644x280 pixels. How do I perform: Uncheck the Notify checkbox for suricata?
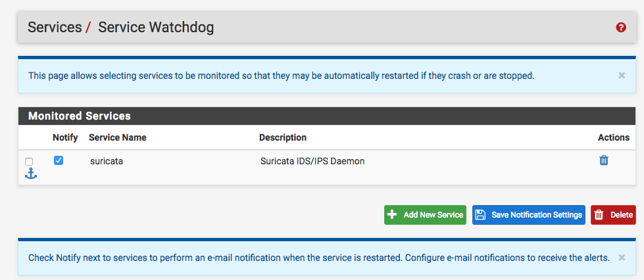(59, 161)
